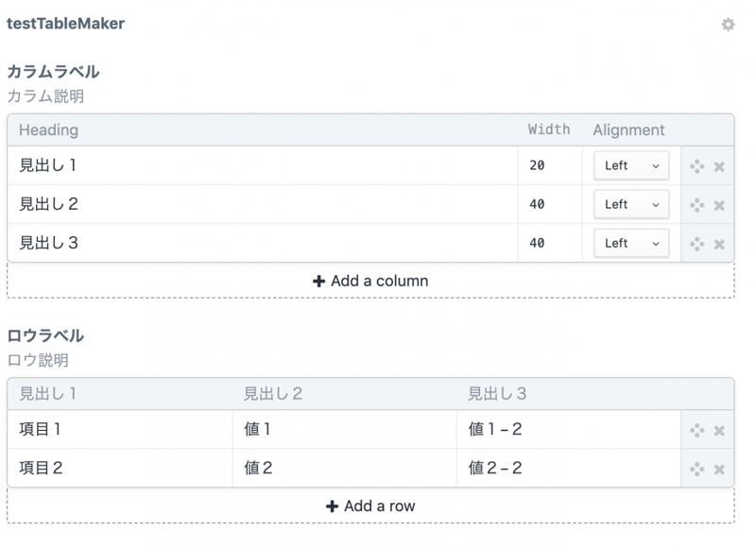The image size is (756, 549).
Task: Remove the 見出し２ column definition
Action: pos(719,205)
